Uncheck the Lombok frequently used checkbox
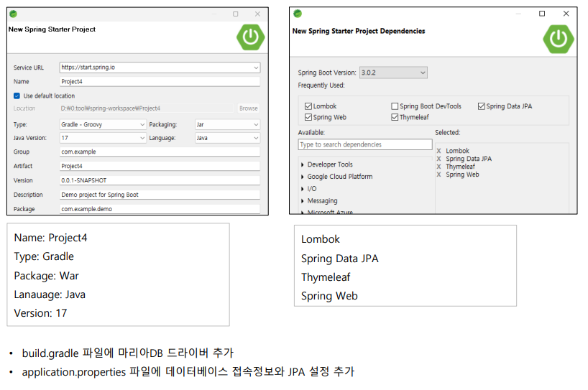588x390 pixels. coord(308,106)
